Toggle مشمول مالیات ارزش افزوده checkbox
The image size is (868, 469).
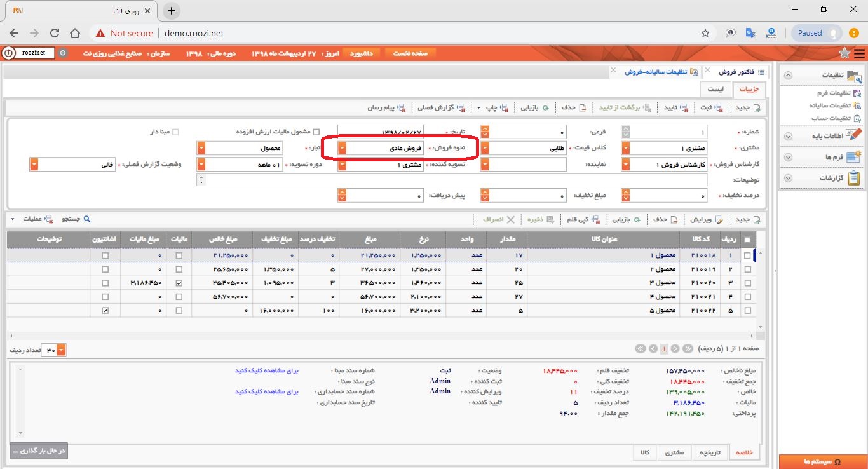point(316,132)
